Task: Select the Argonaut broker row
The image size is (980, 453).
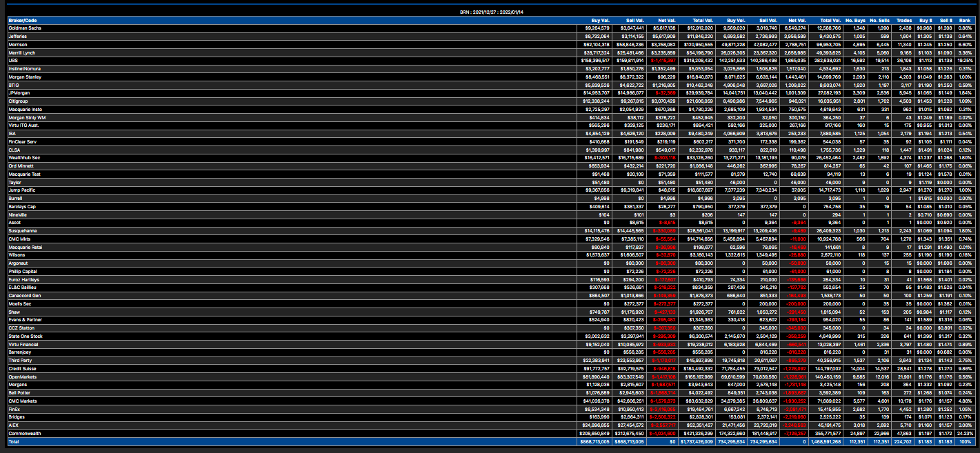Action: click(490, 264)
